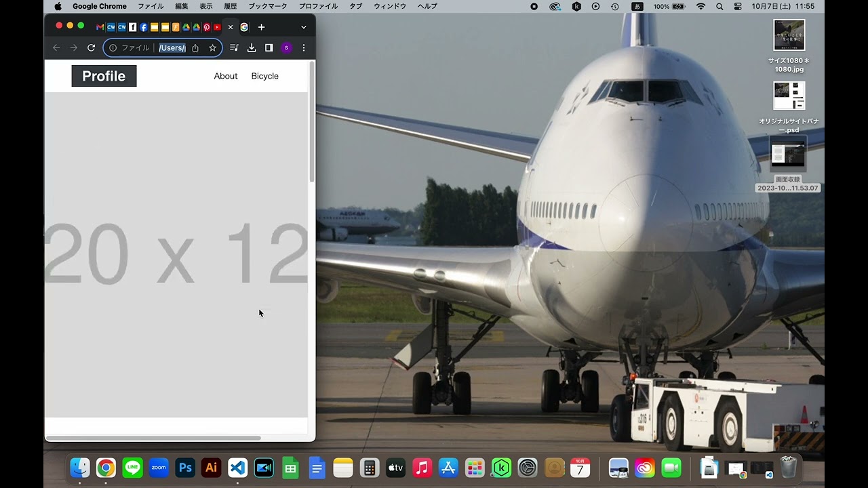
Task: Open Visual Studio Code from the Dock
Action: (x=237, y=468)
